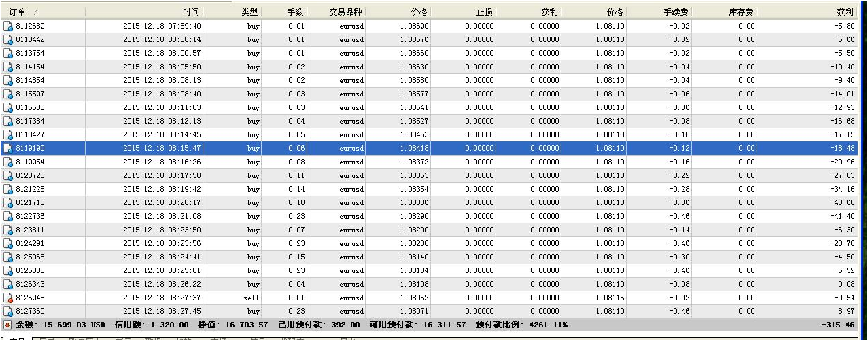Click the total profit -315.46
Viewport: 868px width, 341px height.
(838, 325)
